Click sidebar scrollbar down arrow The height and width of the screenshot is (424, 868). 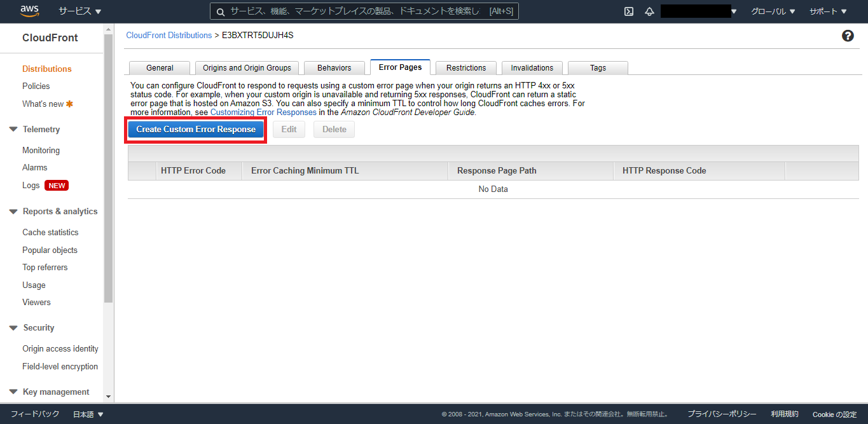[108, 396]
